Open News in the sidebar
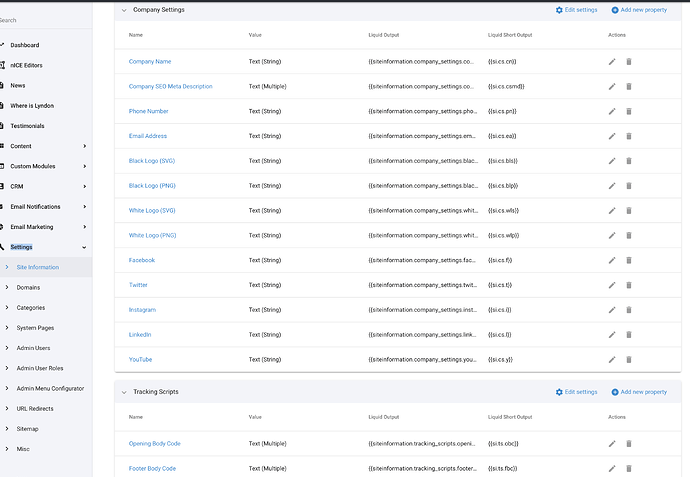Screen dimensions: 690x477 (18, 85)
